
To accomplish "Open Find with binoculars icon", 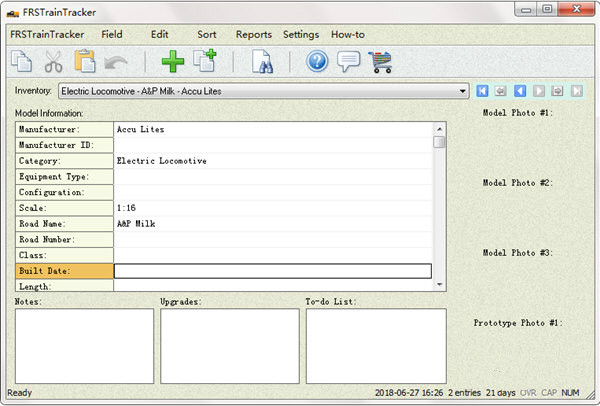I will pyautogui.click(x=261, y=62).
